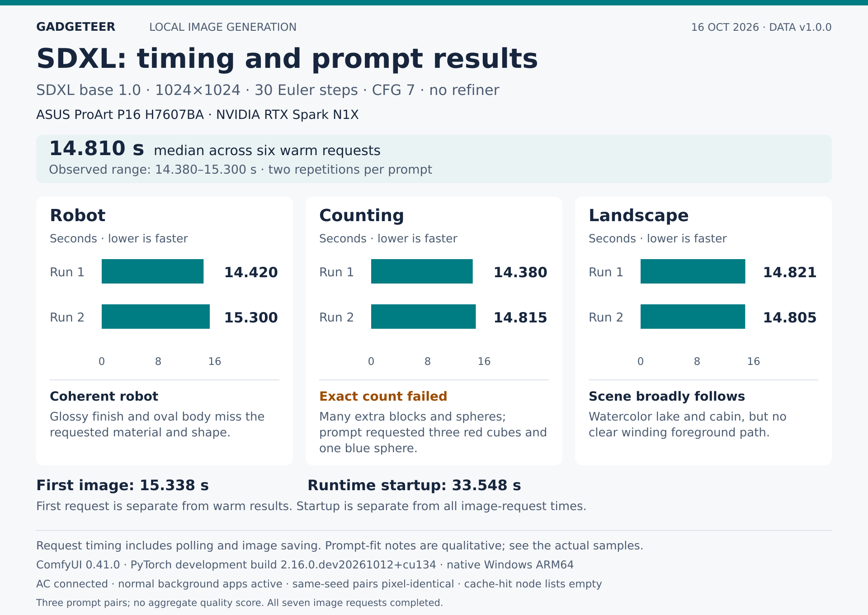
Task: Click the GADGETEER brand name
Action: (75, 27)
